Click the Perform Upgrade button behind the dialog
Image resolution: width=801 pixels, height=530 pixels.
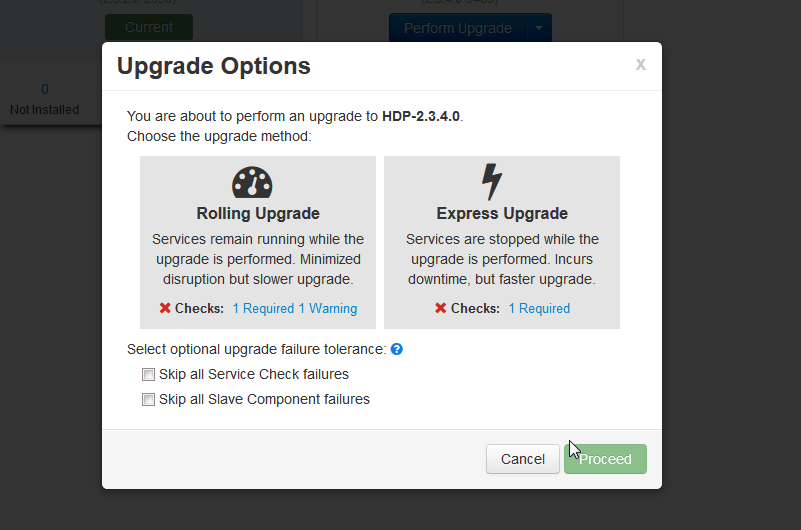pyautogui.click(x=457, y=28)
